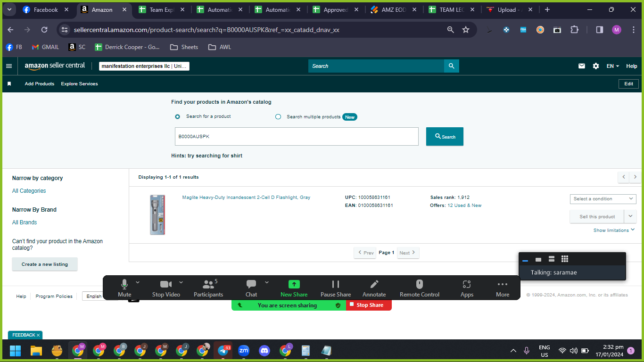This screenshot has width=644, height=362.
Task: Click the product search field containing B0000AUSPK
Action: click(297, 137)
